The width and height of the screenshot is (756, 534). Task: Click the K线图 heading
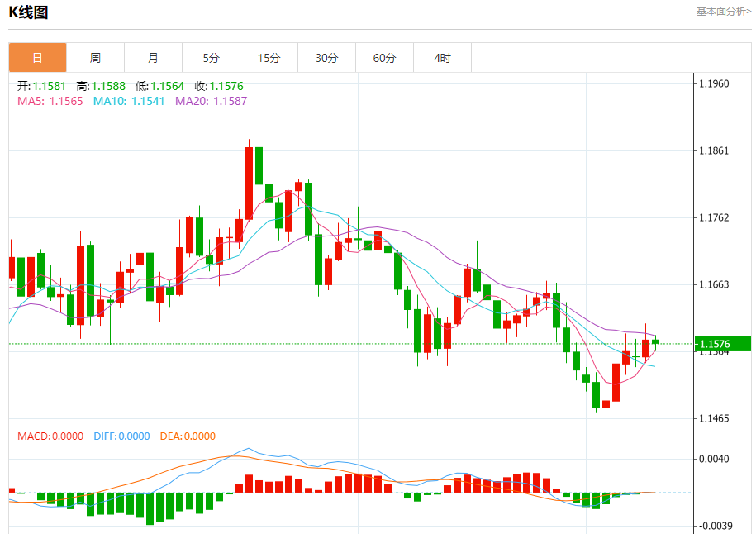(28, 12)
